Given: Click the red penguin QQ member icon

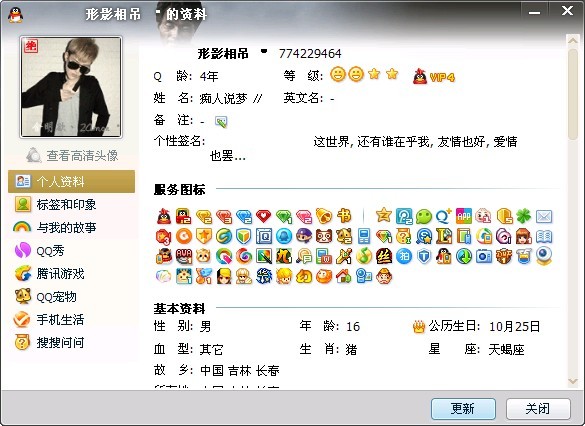Looking at the screenshot, I should pyautogui.click(x=164, y=216).
